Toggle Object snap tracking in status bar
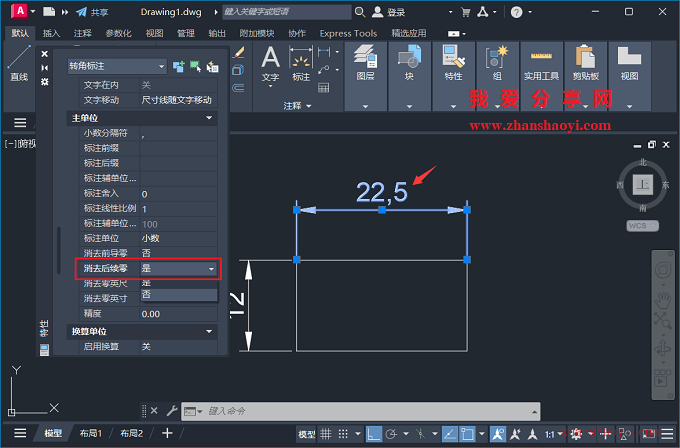 coord(449,434)
